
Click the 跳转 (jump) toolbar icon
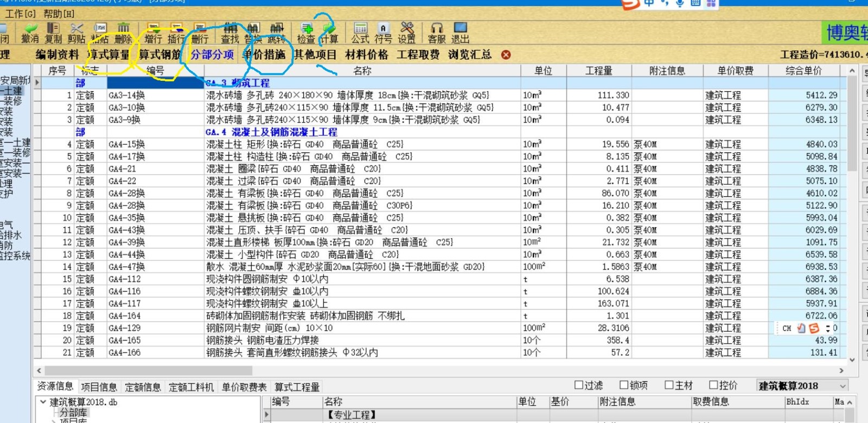pos(276,33)
